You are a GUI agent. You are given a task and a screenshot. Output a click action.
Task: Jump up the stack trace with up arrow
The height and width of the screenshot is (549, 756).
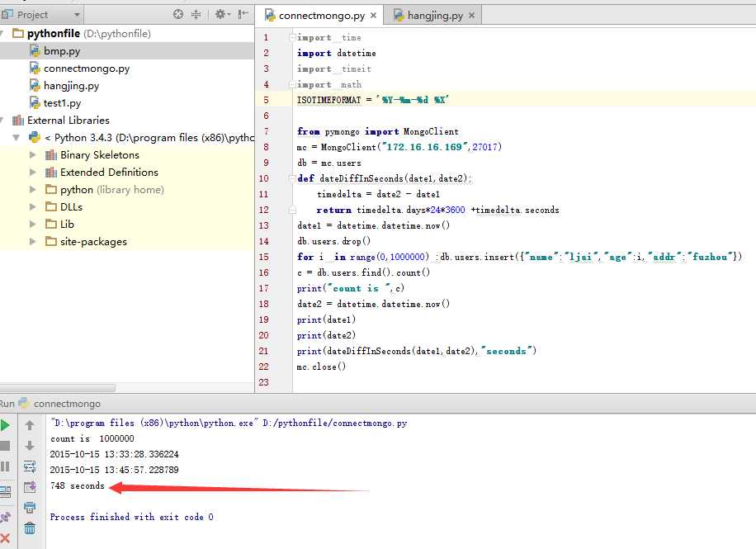pyautogui.click(x=30, y=425)
